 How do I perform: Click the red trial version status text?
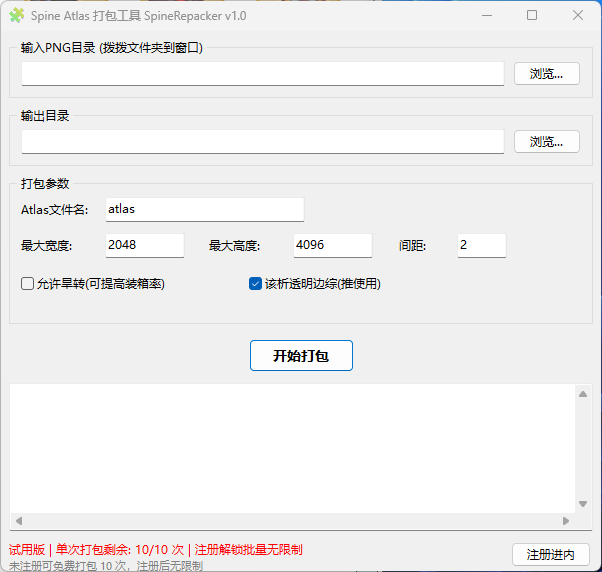pos(155,550)
